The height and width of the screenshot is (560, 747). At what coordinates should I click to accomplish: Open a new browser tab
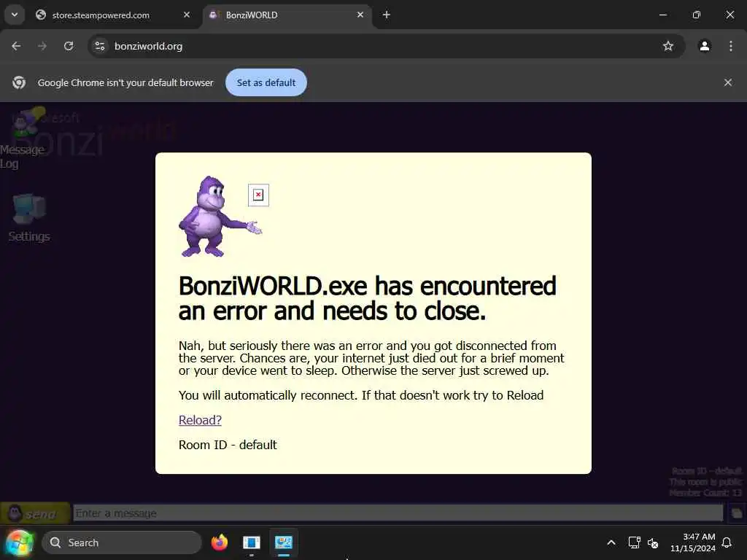387,15
